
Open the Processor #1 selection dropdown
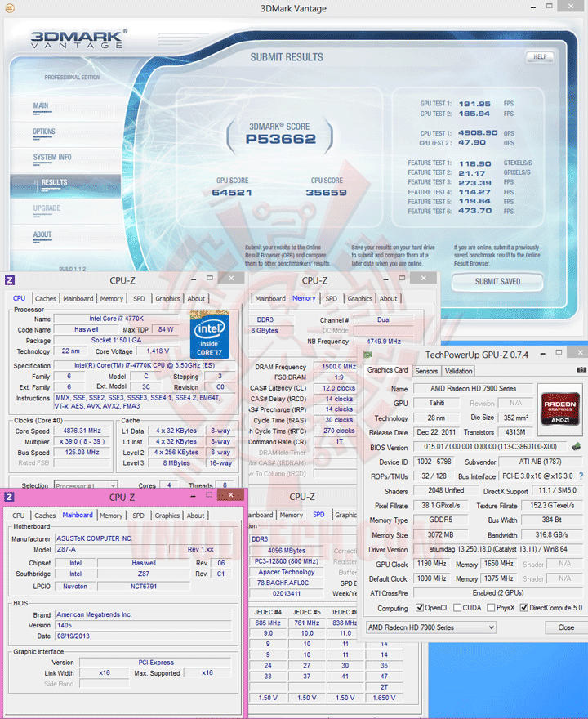point(86,485)
